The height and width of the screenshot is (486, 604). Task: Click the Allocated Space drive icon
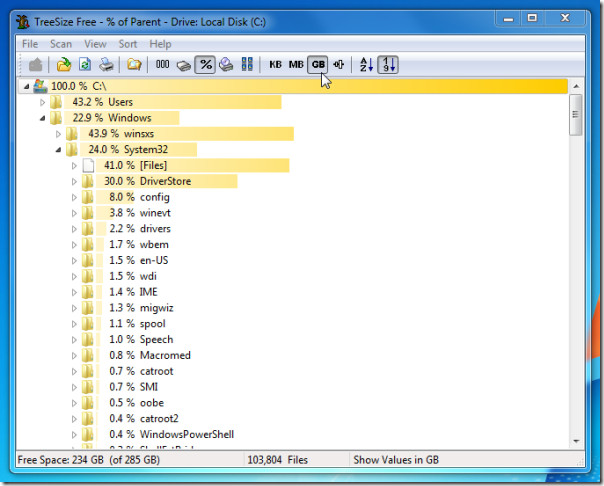click(x=183, y=65)
